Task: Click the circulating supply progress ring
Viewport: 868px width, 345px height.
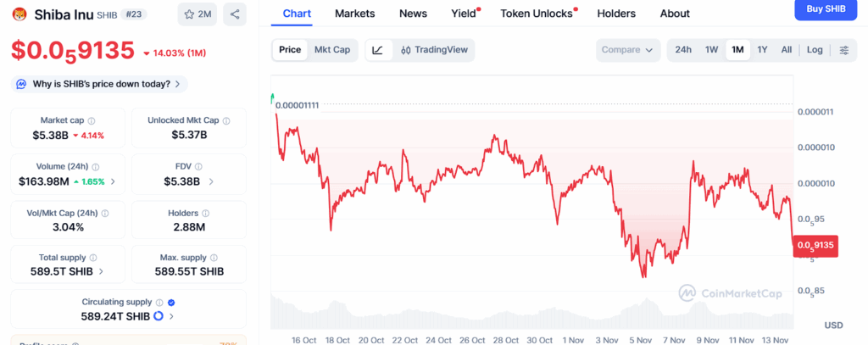Action: pyautogui.click(x=158, y=316)
